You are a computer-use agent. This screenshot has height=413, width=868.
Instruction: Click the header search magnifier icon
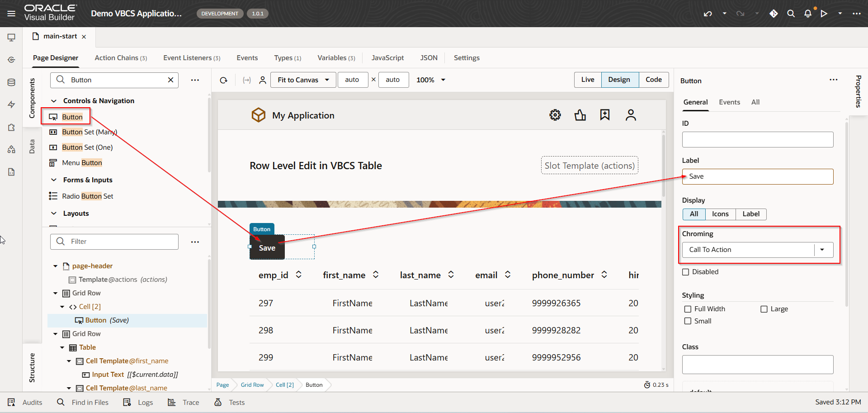(x=791, y=14)
